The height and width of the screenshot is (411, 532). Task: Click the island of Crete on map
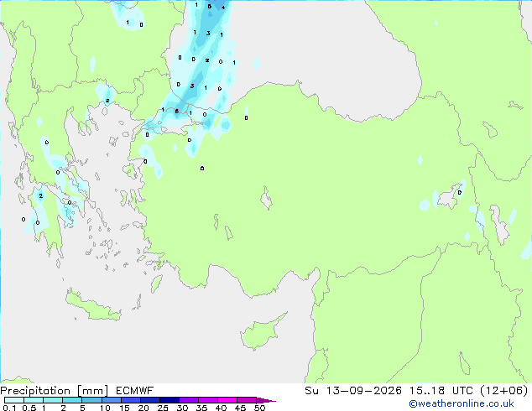[x=93, y=305]
